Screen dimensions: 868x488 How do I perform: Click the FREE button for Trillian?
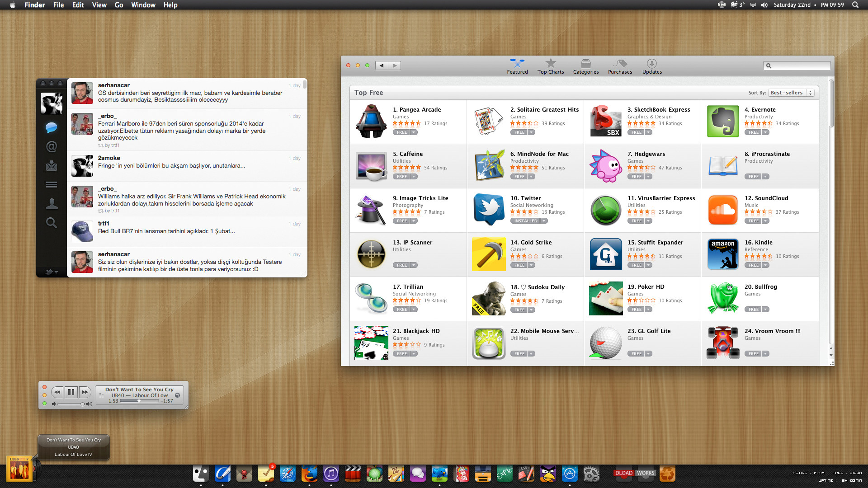point(401,310)
